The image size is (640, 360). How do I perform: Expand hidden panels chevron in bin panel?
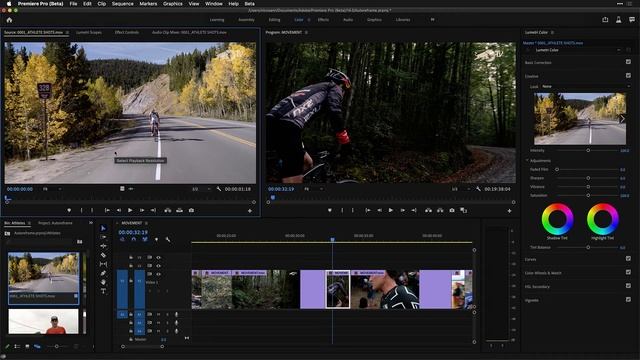(x=91, y=223)
